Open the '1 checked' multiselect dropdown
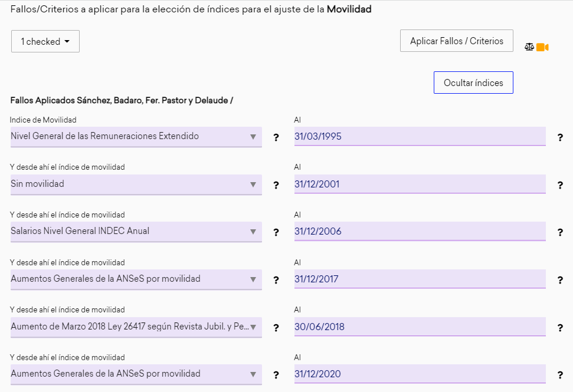 click(45, 41)
